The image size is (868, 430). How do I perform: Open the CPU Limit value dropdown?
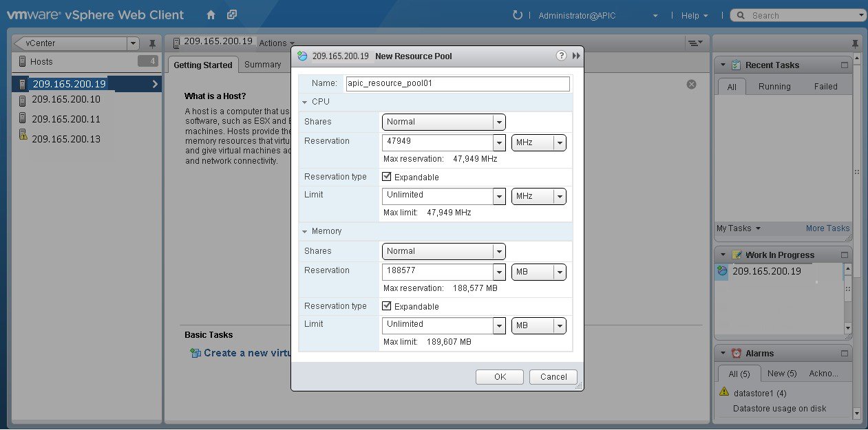500,196
